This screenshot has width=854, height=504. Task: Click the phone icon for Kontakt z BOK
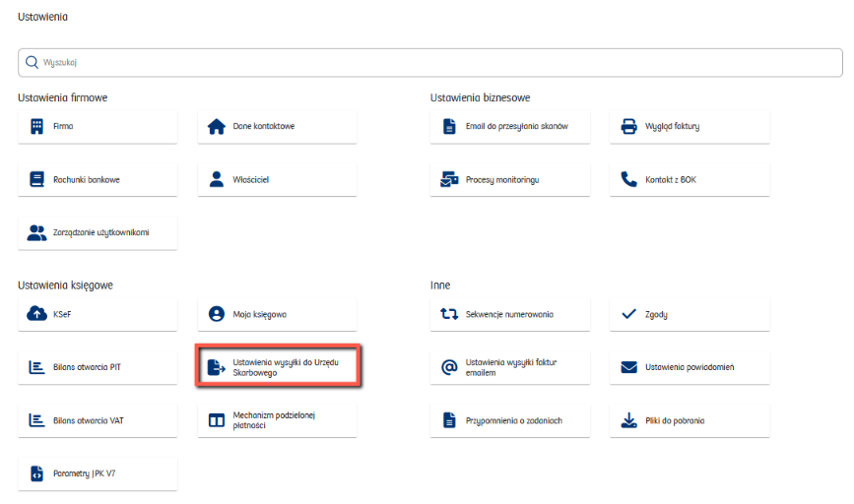[x=629, y=179]
